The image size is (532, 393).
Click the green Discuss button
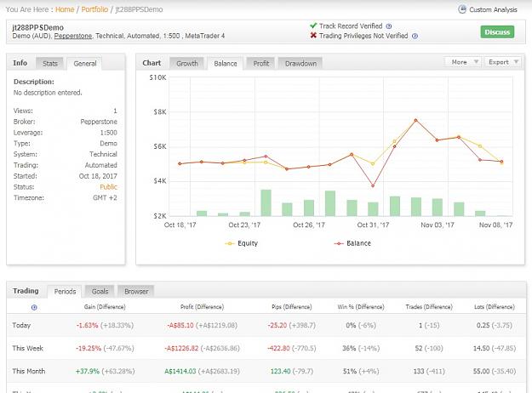tap(497, 31)
